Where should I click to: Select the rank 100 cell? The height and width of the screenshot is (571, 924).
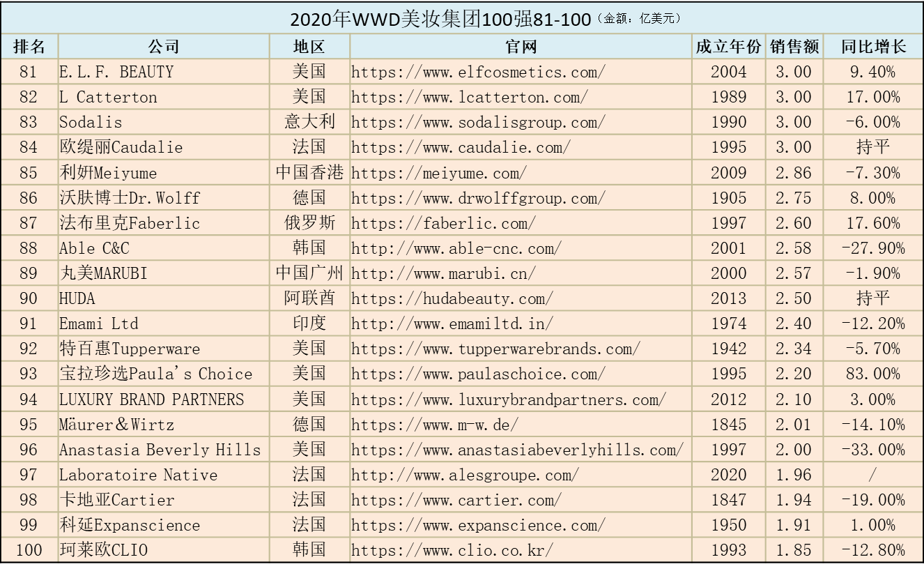(x=29, y=550)
